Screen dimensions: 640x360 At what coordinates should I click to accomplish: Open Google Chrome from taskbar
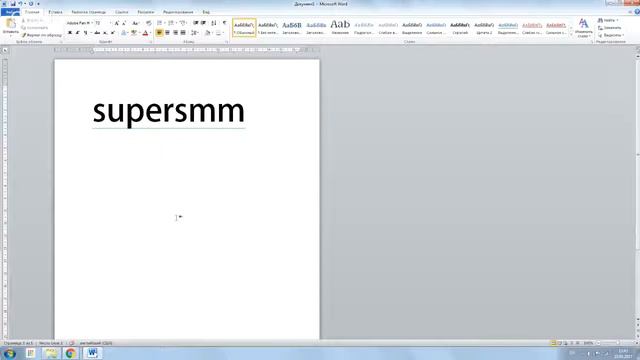tap(71, 353)
